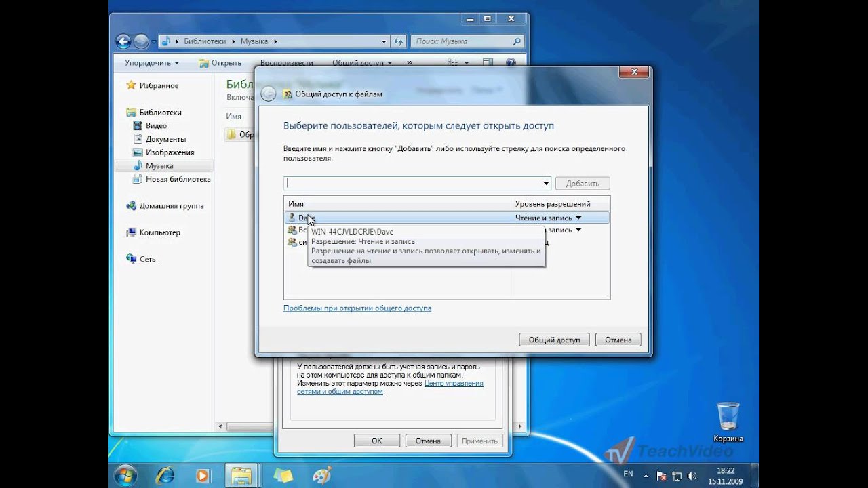Click the refresh button beside address bar
The height and width of the screenshot is (488, 868).
pyautogui.click(x=399, y=41)
